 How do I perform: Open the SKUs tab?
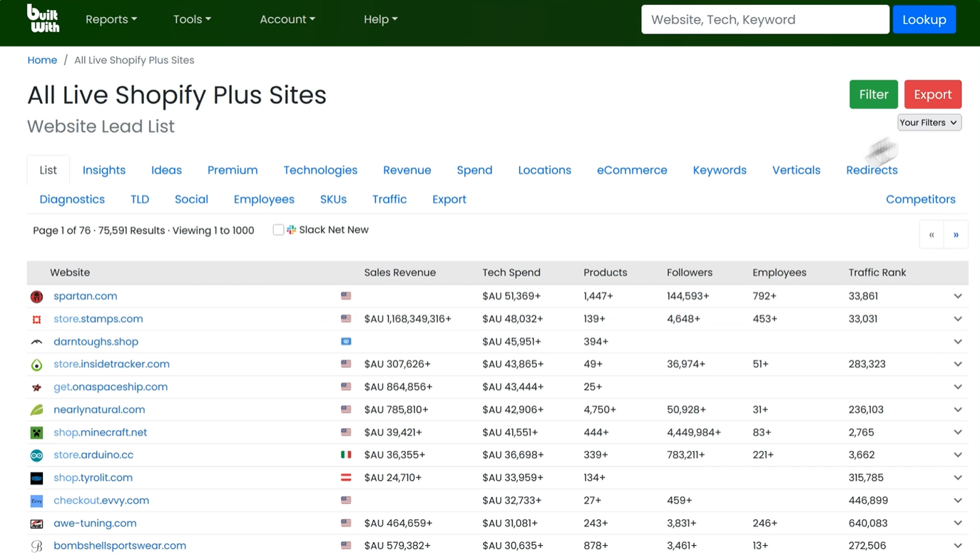[x=333, y=199]
